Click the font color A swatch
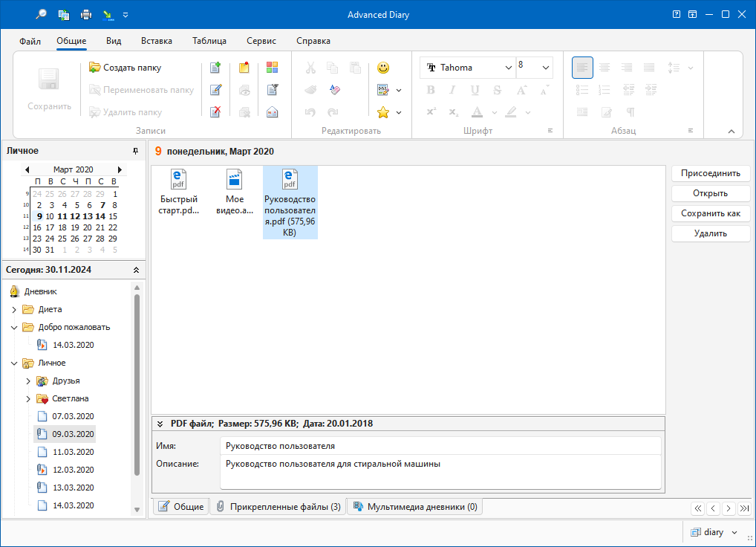 pos(478,112)
